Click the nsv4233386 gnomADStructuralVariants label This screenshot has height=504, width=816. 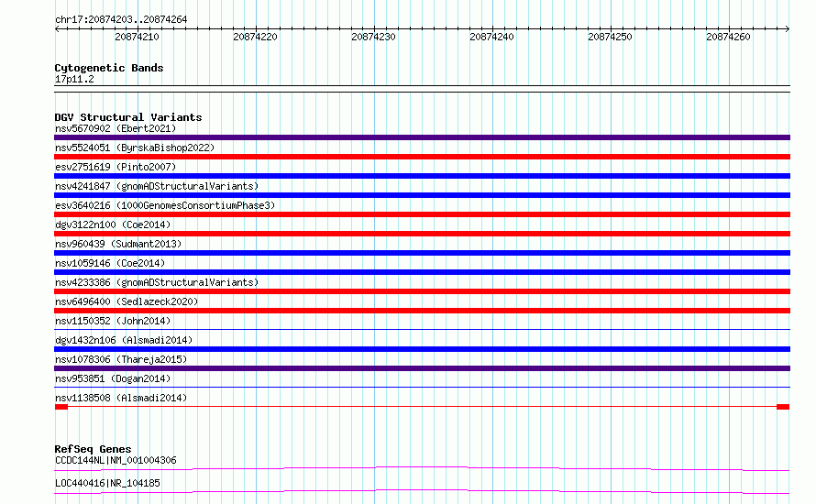point(157,282)
